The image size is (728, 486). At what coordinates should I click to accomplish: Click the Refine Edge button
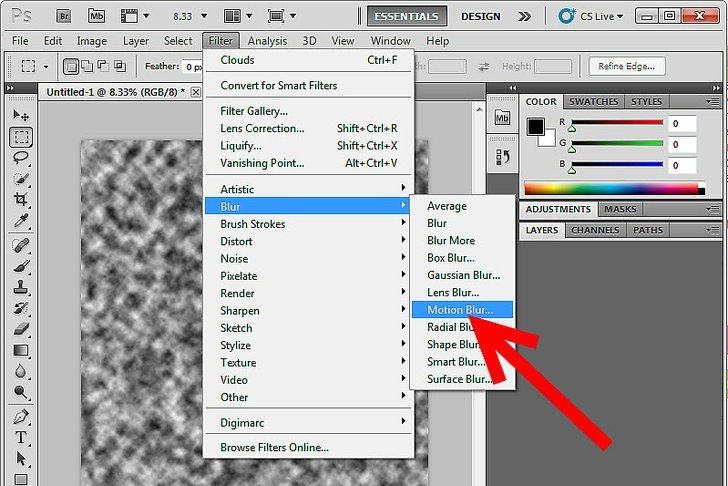click(x=627, y=66)
